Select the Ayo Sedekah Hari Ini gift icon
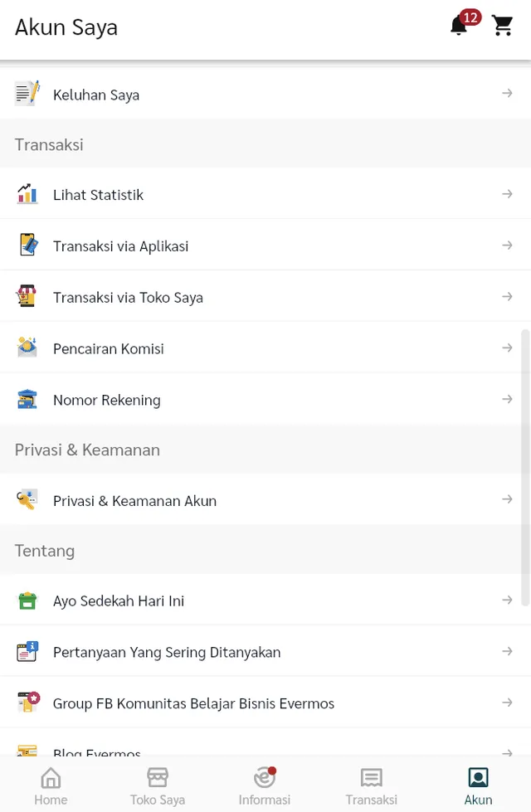This screenshot has height=812, width=531. [26, 600]
